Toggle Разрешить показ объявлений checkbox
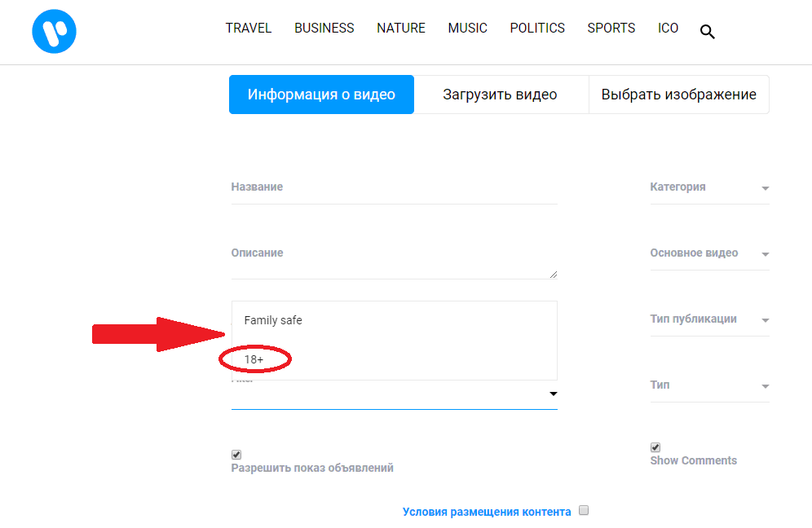 (x=236, y=455)
